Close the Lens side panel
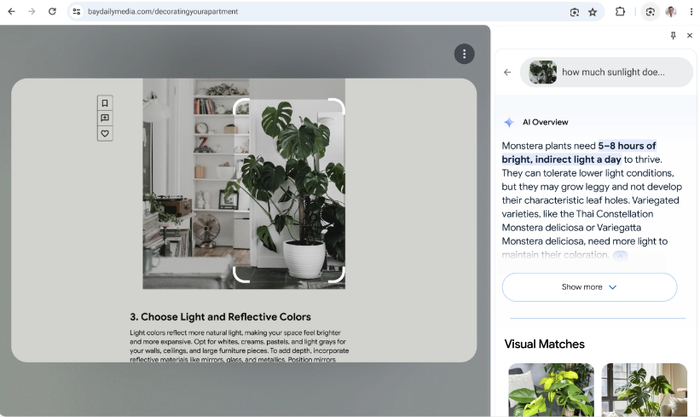 [x=689, y=35]
